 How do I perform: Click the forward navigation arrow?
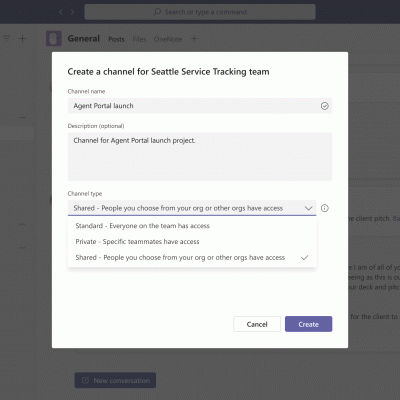point(72,12)
